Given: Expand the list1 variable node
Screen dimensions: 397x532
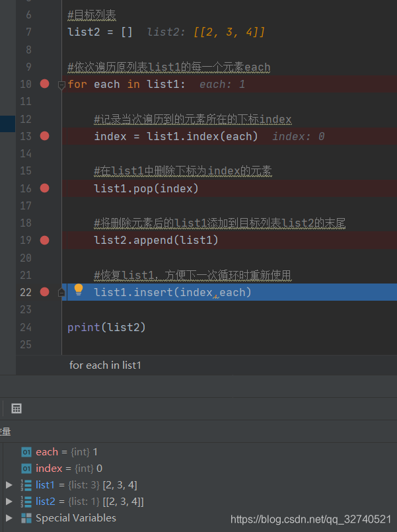Looking at the screenshot, I should (9, 485).
